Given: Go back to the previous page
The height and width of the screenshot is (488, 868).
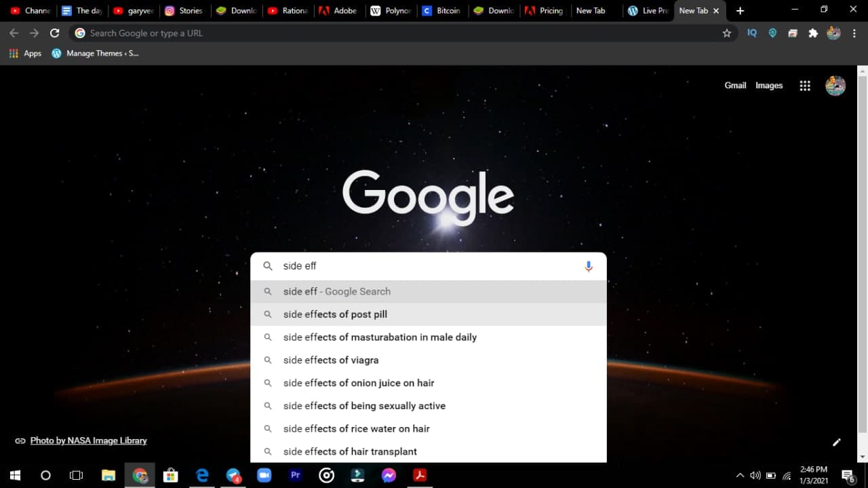Looking at the screenshot, I should tap(14, 33).
